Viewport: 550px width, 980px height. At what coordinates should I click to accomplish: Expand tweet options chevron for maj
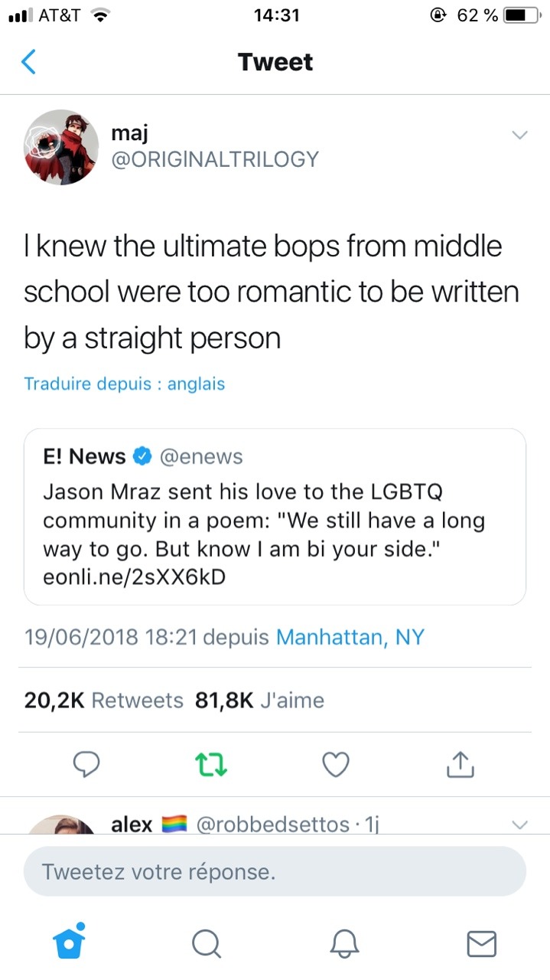[519, 136]
